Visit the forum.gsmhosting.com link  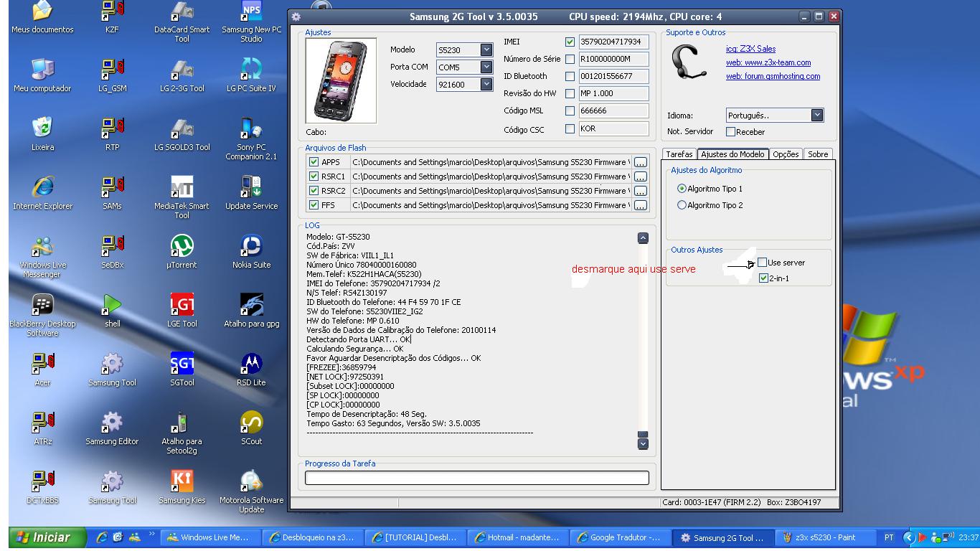[773, 76]
